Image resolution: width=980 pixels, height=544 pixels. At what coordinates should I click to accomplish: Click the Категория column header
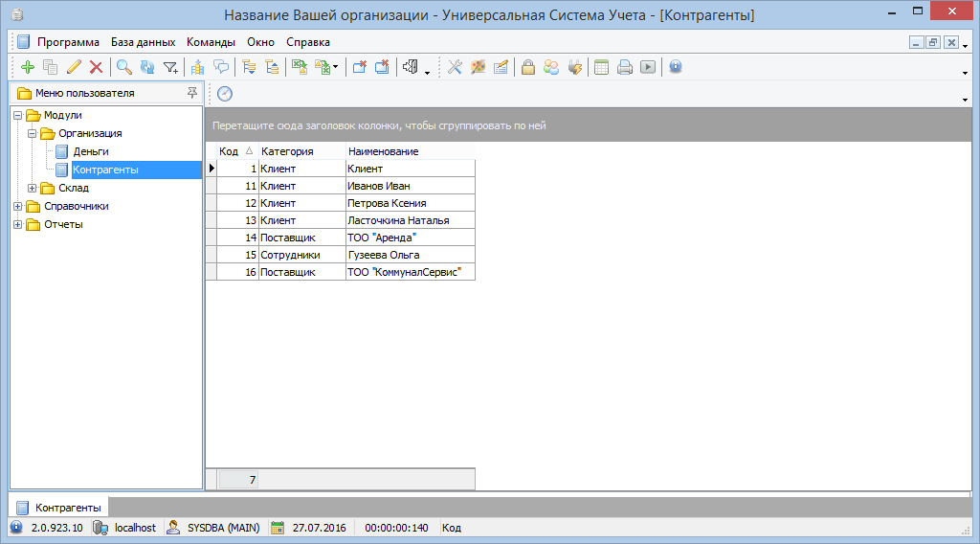coord(287,151)
